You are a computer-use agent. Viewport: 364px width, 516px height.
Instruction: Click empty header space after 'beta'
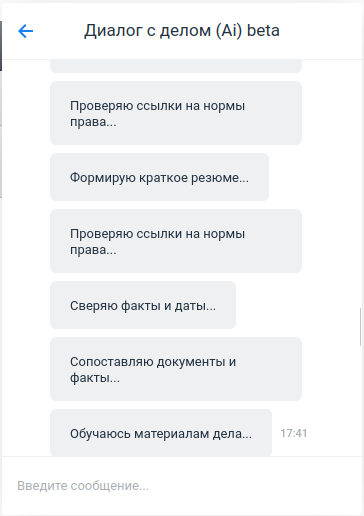tap(320, 31)
